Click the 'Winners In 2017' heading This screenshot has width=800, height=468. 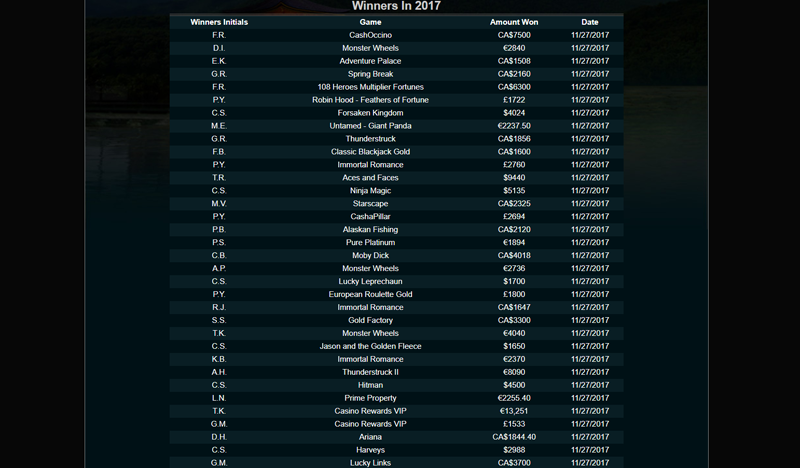[396, 6]
